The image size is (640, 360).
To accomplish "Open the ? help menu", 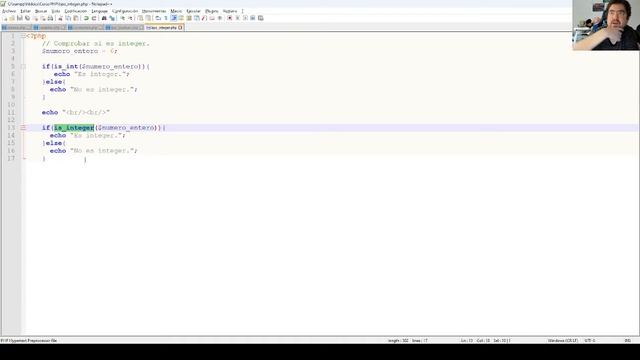I will pyautogui.click(x=242, y=11).
